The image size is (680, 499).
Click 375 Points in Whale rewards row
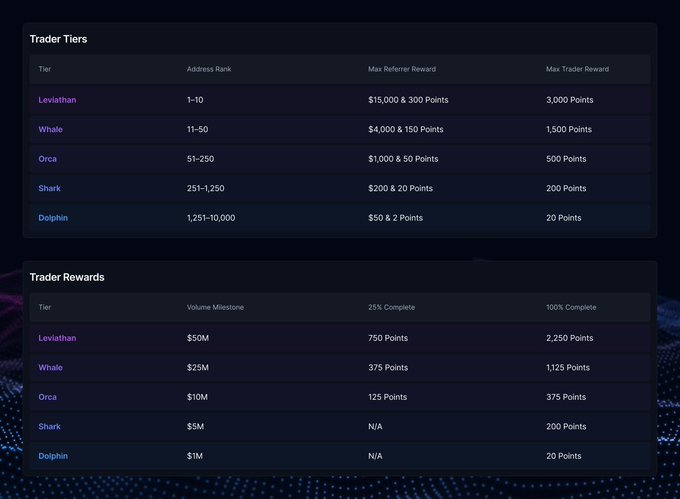click(388, 367)
